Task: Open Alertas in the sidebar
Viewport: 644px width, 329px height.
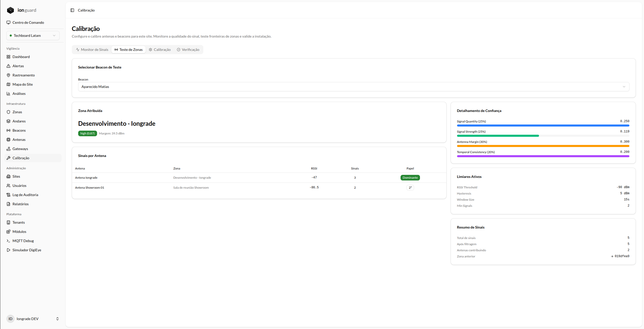Action: (33, 66)
